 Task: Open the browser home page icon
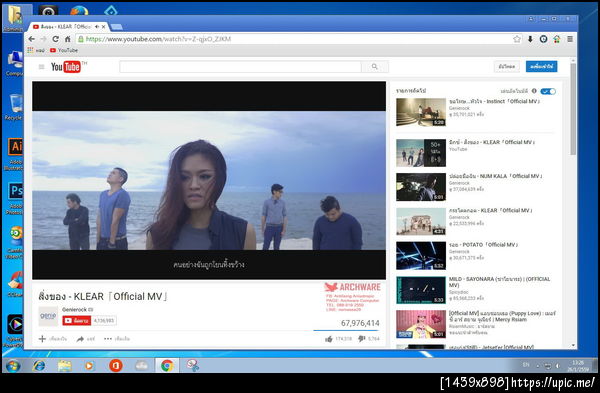pyautogui.click(x=67, y=39)
